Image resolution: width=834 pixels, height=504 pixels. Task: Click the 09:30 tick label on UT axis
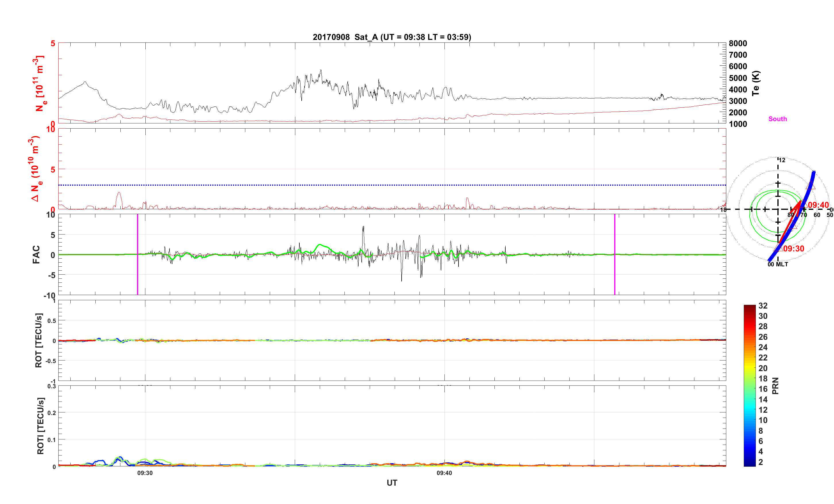point(145,473)
